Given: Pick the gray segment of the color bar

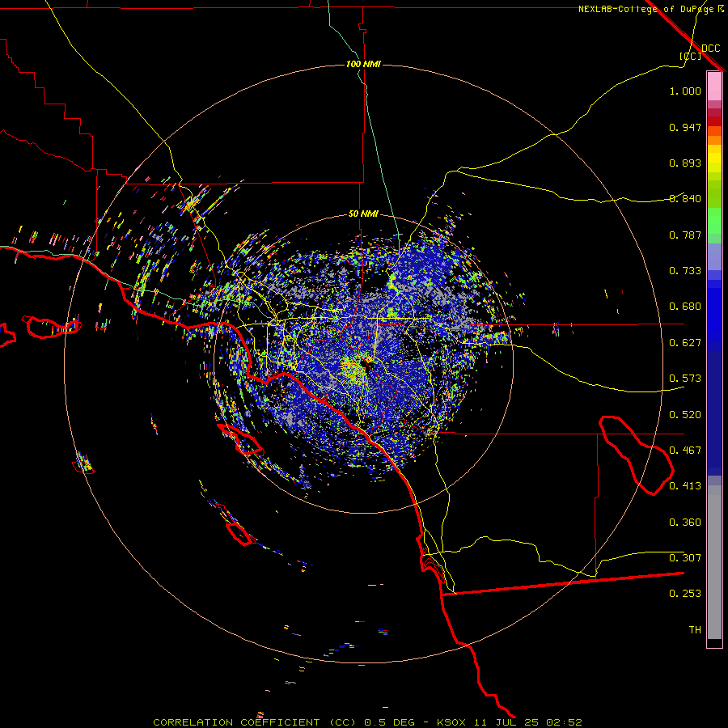Looking at the screenshot, I should 714,562.
